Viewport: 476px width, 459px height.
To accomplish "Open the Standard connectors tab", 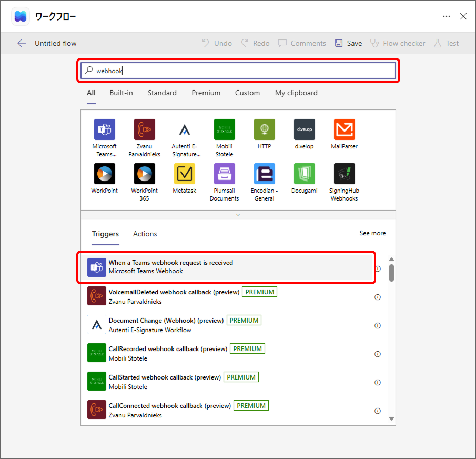I will 162,93.
